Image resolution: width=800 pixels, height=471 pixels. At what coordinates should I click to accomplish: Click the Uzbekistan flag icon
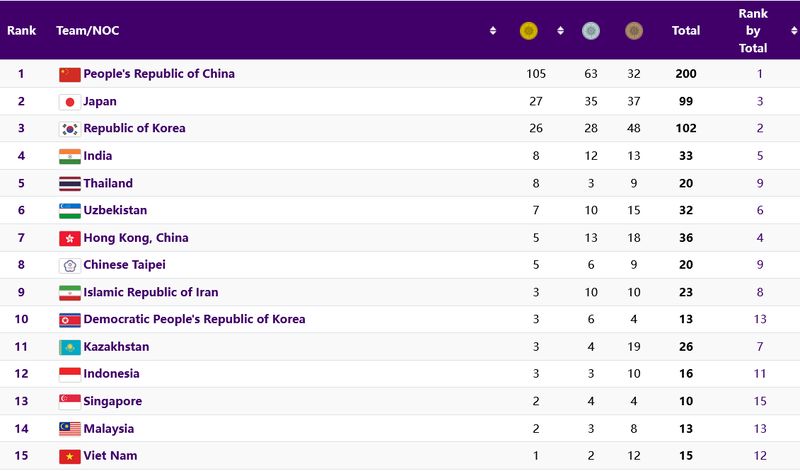point(70,211)
